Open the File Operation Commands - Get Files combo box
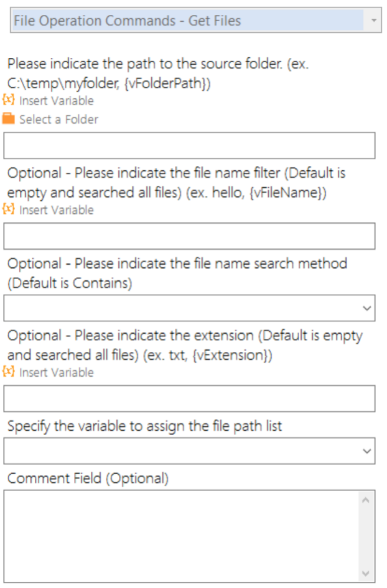Viewport: 387px width, 588px height. click(x=195, y=21)
